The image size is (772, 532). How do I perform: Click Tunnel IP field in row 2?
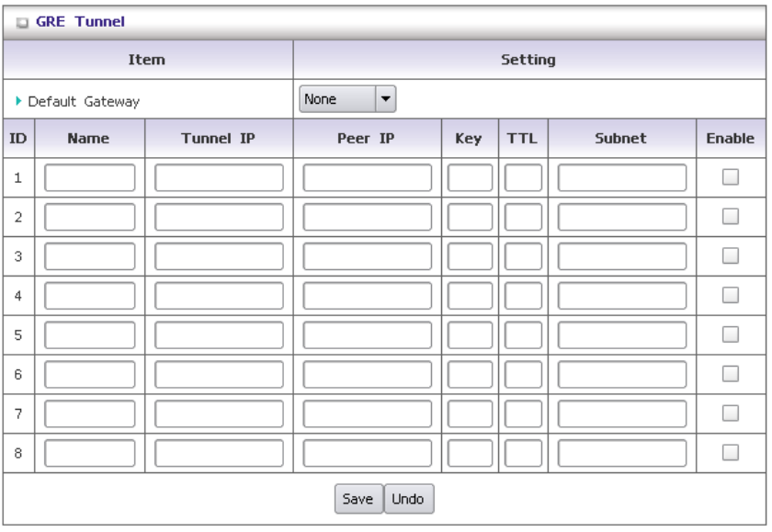[219, 217]
